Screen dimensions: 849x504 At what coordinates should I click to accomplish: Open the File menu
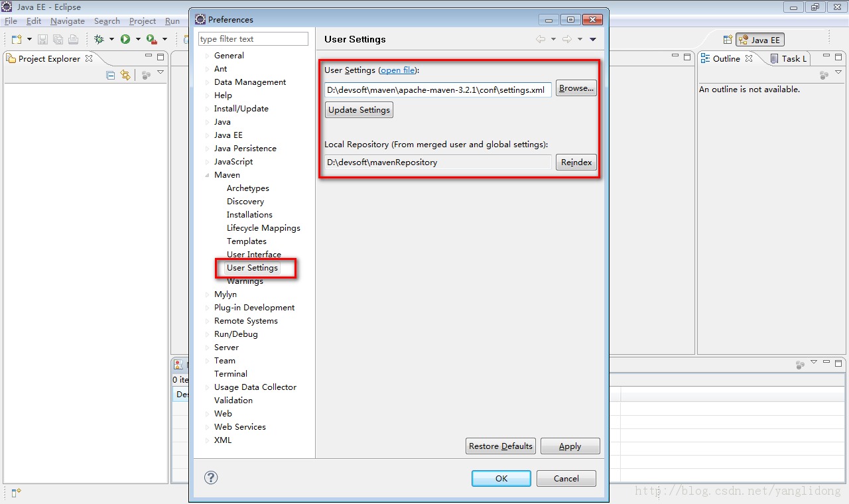coord(11,21)
